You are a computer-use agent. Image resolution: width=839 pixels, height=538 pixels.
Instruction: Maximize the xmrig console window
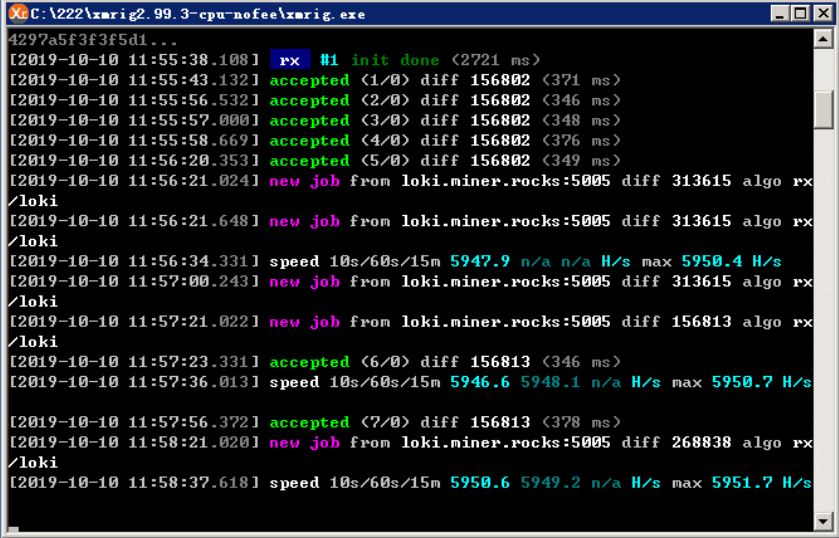pos(800,13)
